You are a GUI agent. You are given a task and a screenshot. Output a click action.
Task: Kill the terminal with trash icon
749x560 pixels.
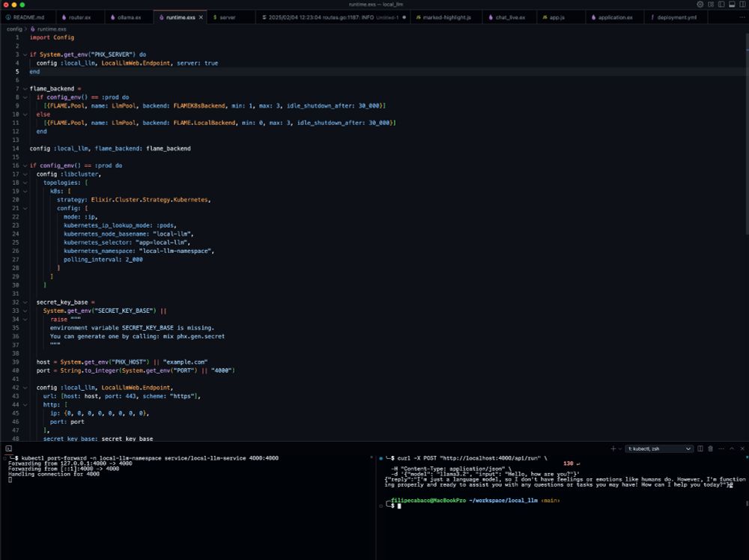click(x=710, y=448)
